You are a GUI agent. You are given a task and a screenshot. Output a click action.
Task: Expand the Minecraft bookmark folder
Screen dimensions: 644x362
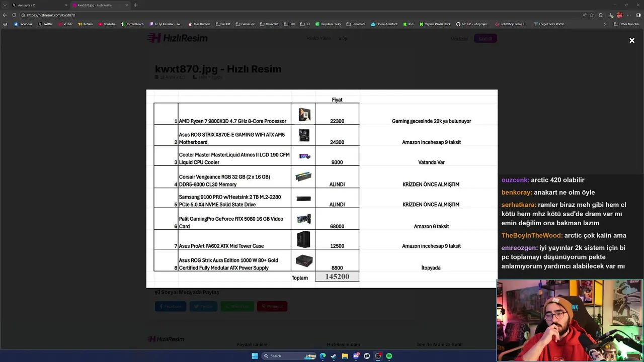click(269, 24)
